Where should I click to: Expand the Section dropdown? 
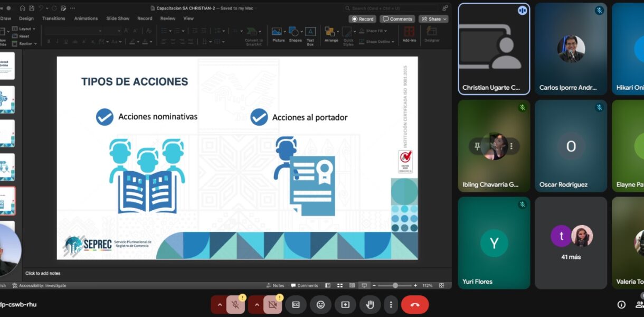tap(25, 44)
